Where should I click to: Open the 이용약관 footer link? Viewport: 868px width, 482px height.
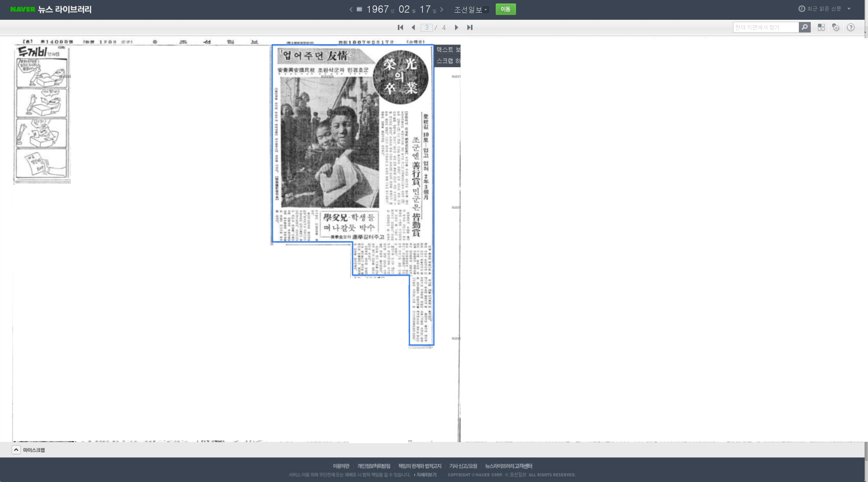[341, 466]
